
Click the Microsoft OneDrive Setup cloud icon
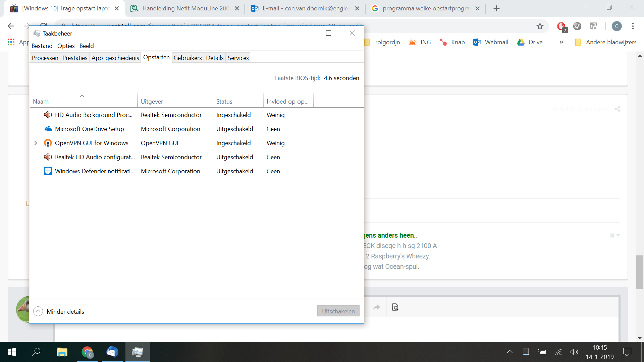click(x=48, y=129)
